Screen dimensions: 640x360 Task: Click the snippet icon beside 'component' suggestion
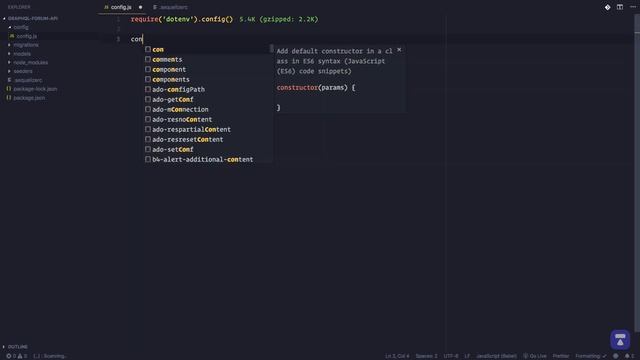148,69
